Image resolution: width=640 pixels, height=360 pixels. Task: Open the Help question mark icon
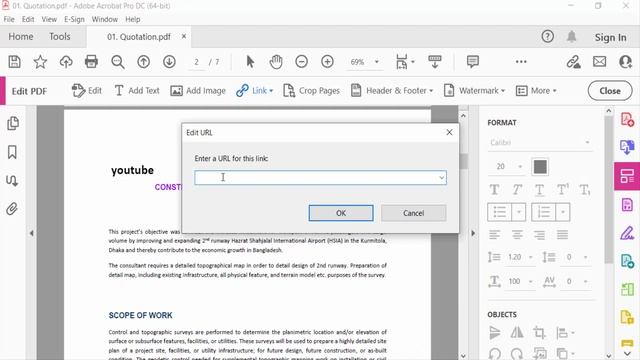[x=547, y=37]
